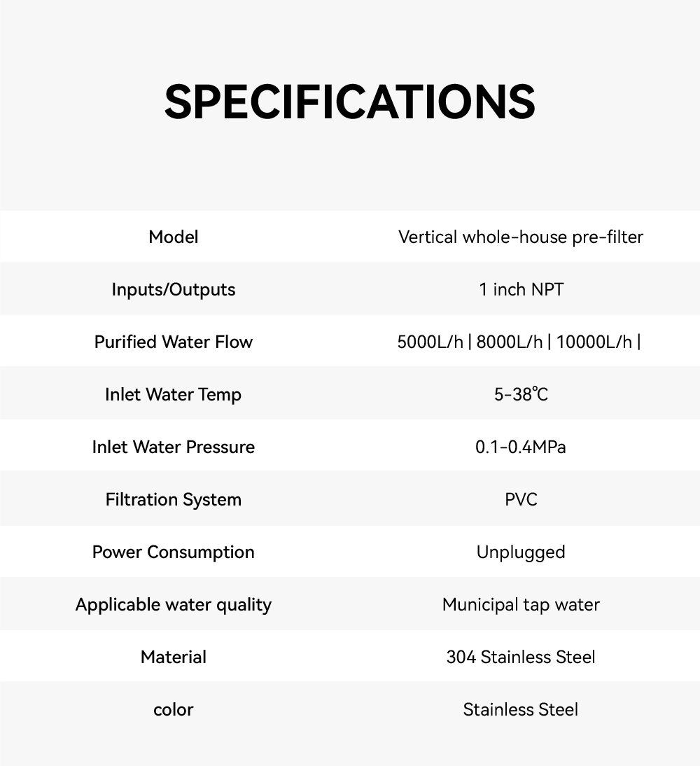Viewport: 700px width, 766px height.
Task: Click the SPECIFICATIONS heading
Action: [x=349, y=102]
